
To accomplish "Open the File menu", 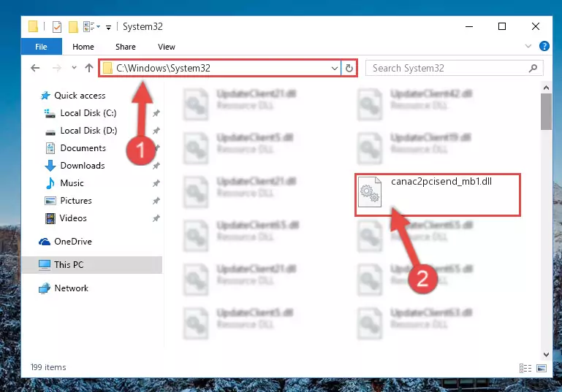I will click(x=41, y=47).
